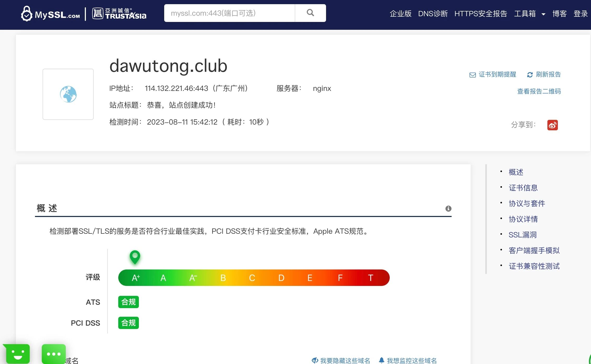Click the search magnifier button
Image resolution: width=591 pixels, height=364 pixels.
310,13
